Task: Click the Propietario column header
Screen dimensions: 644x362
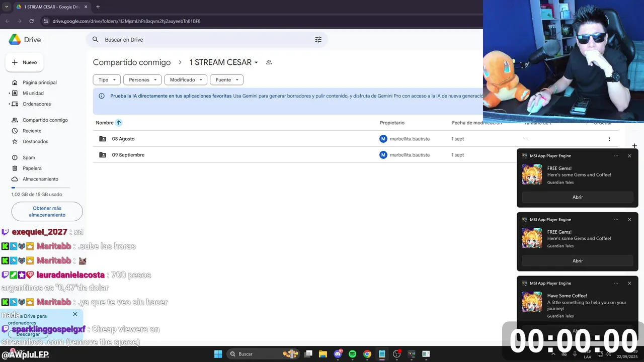Action: (392, 123)
